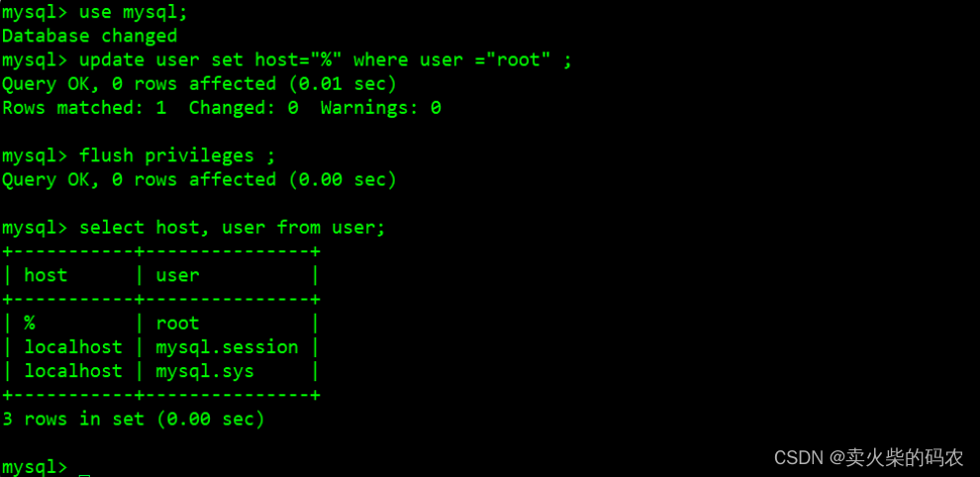Click the 'Database changed' output line
The height and width of the screenshot is (477, 980).
pyautogui.click(x=90, y=36)
